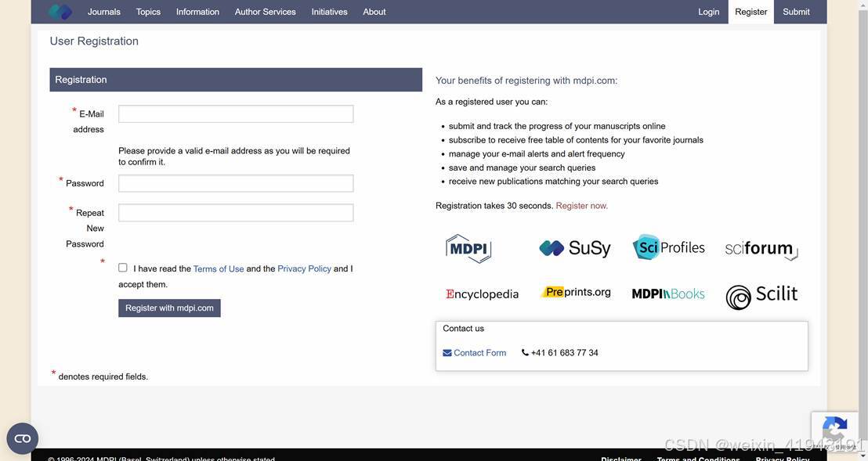
Task: Click the Registration panel header
Action: point(236,80)
